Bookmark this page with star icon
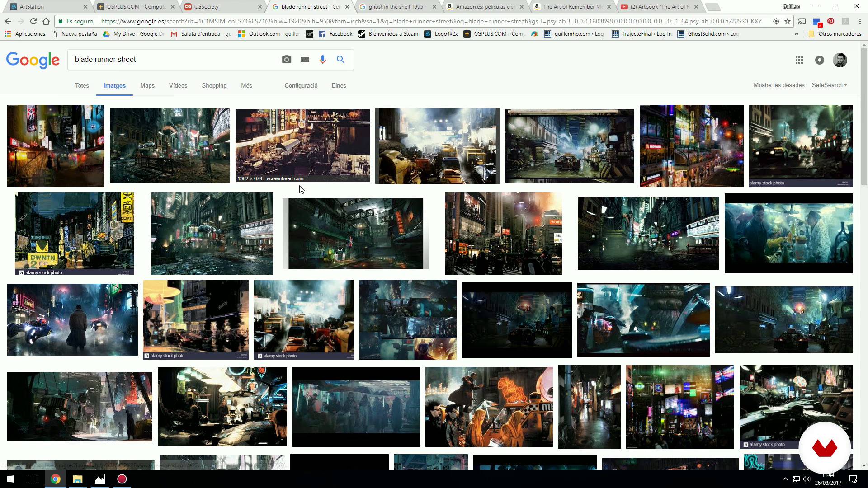Viewport: 868px width, 488px height. (x=788, y=21)
